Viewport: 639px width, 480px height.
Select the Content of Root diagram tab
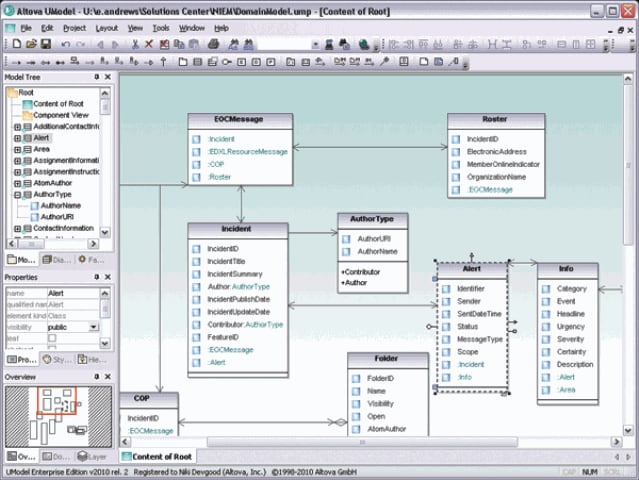pos(157,457)
